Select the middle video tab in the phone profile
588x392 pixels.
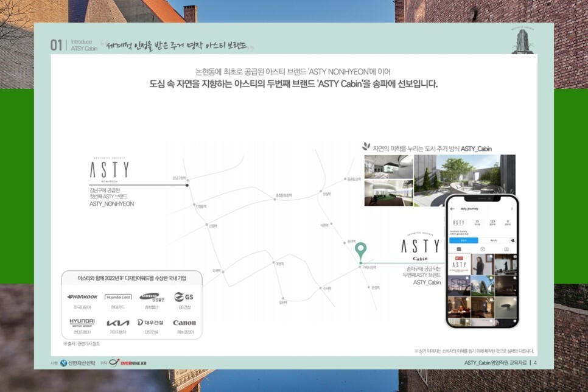[x=483, y=249]
